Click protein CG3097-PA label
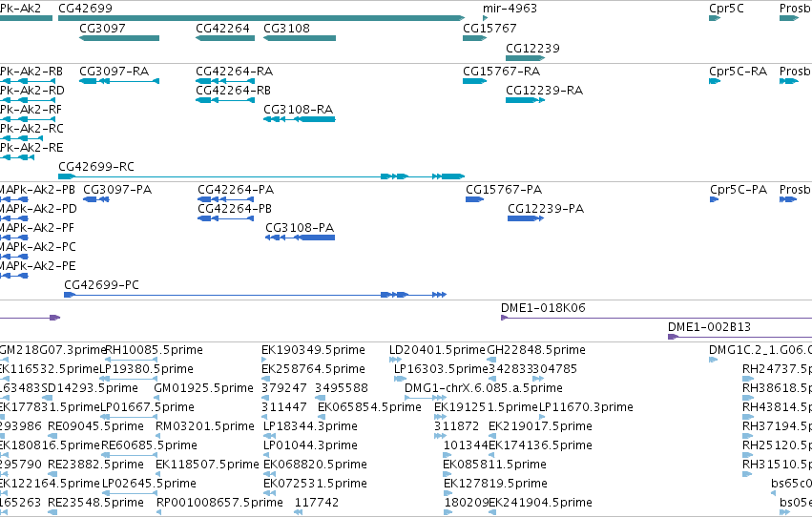 (117, 190)
